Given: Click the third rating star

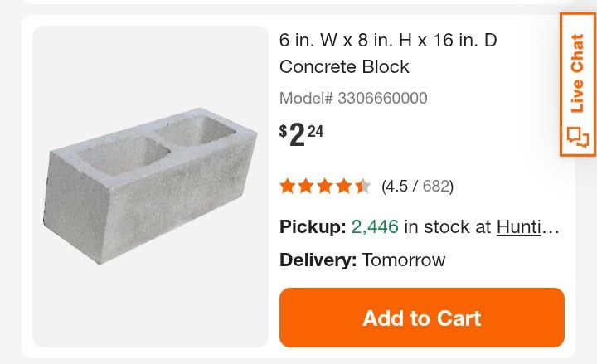Looking at the screenshot, I should 325,186.
